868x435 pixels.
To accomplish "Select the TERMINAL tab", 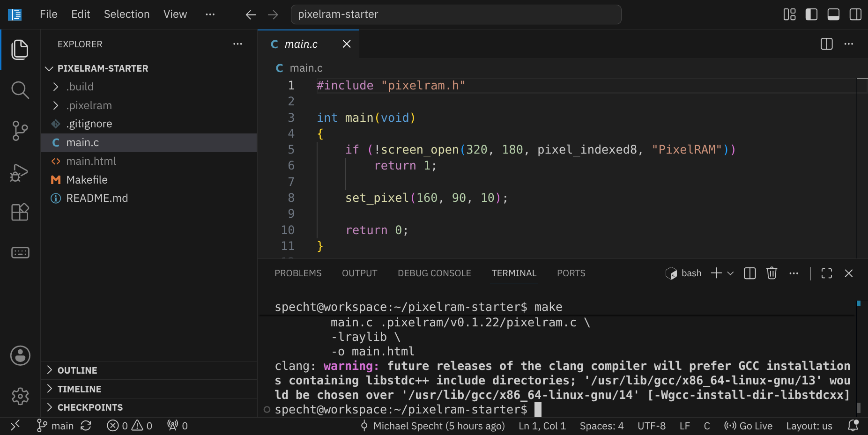I will pos(514,273).
